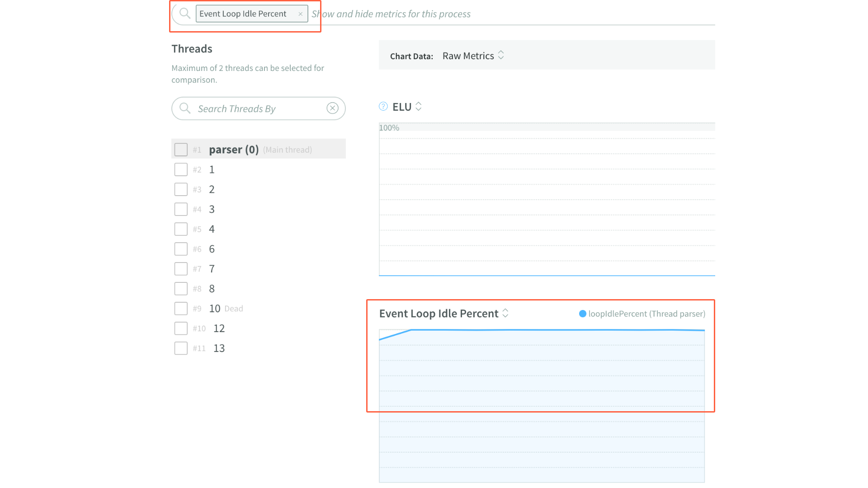Select thread 1 checkbox

pyautogui.click(x=181, y=169)
